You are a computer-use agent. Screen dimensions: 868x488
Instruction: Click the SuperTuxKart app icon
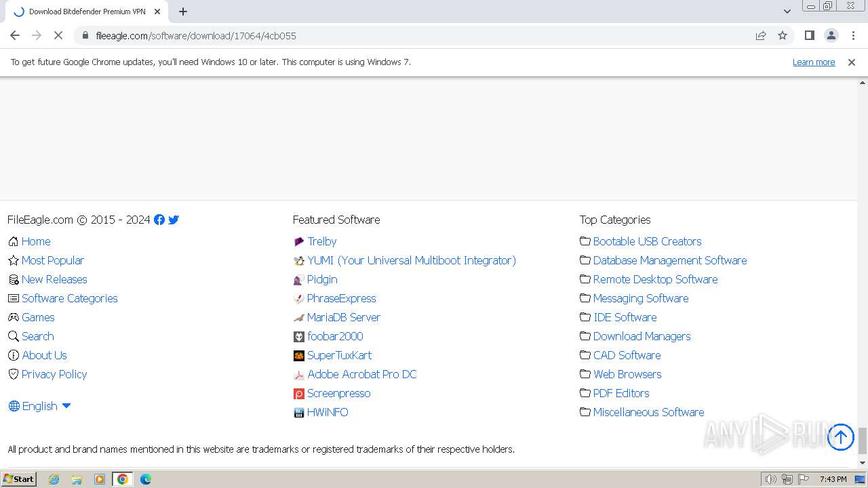click(298, 355)
